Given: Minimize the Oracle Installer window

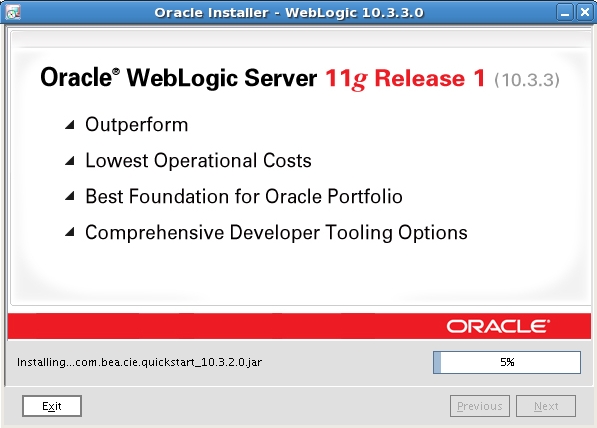Looking at the screenshot, I should coord(565,12).
